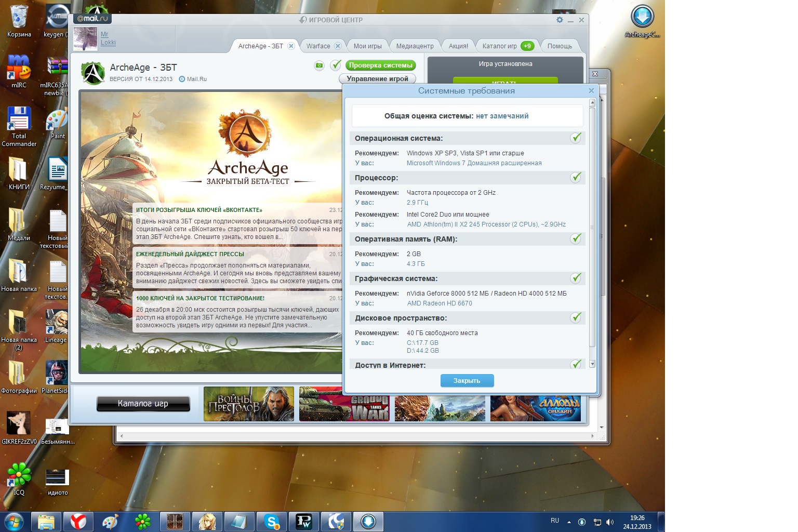The width and height of the screenshot is (798, 532).
Task: Click the user avatar picture
Action: click(x=85, y=38)
